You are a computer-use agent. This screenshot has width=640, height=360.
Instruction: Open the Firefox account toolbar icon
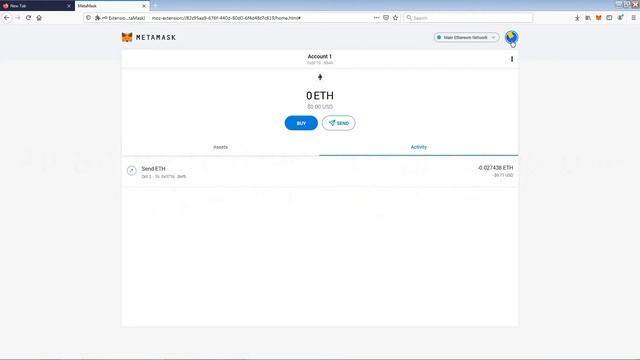(620, 18)
